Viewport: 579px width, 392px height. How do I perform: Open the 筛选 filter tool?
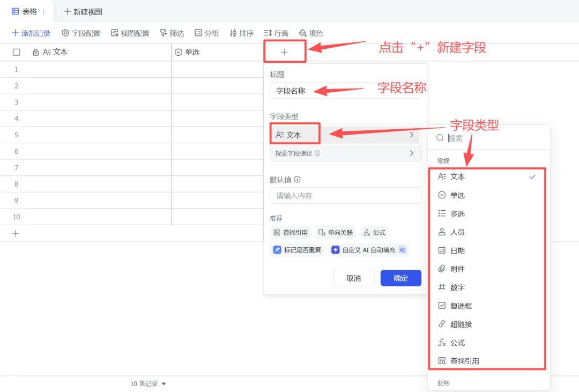pyautogui.click(x=172, y=33)
